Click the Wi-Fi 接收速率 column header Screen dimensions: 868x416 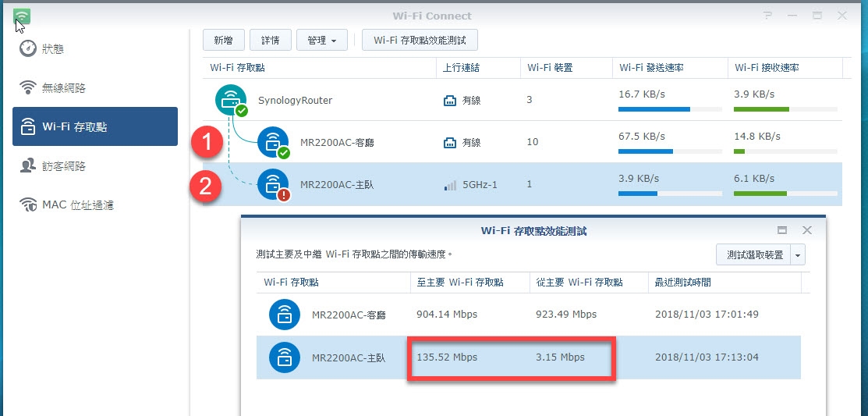click(785, 68)
